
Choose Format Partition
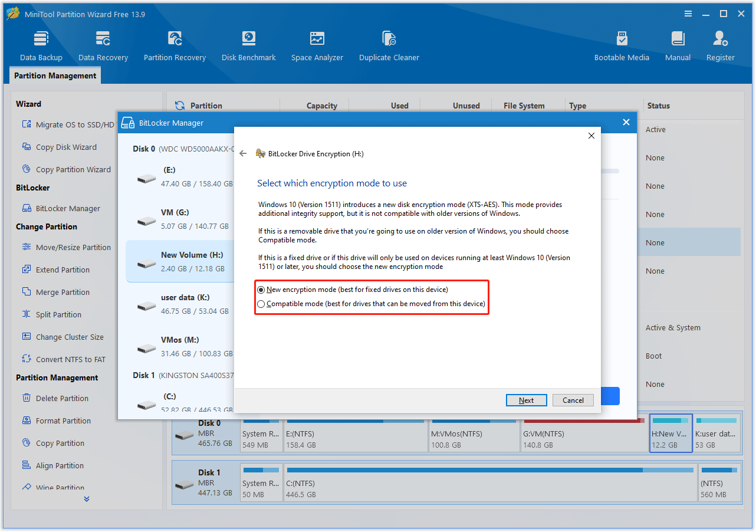[x=56, y=421]
